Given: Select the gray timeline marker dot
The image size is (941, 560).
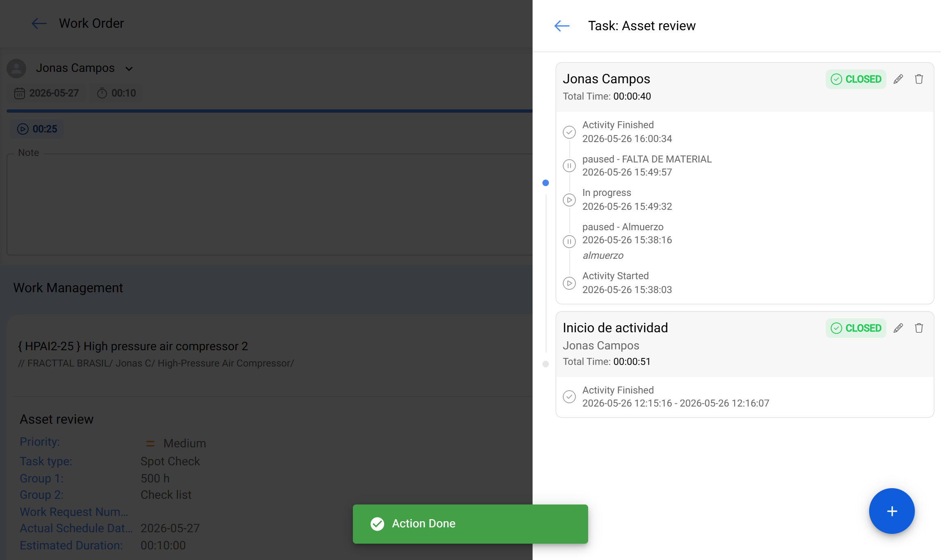Looking at the screenshot, I should [x=546, y=364].
